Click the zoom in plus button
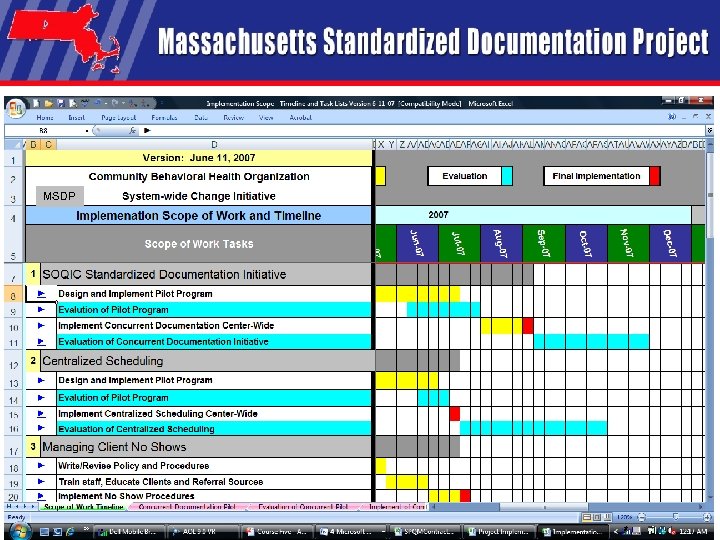Screen dimensions: 720x540 707,517
